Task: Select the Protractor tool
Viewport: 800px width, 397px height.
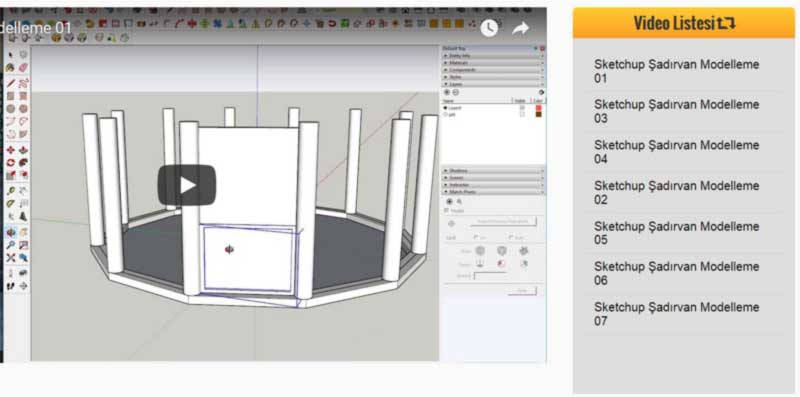Action: coord(10,204)
